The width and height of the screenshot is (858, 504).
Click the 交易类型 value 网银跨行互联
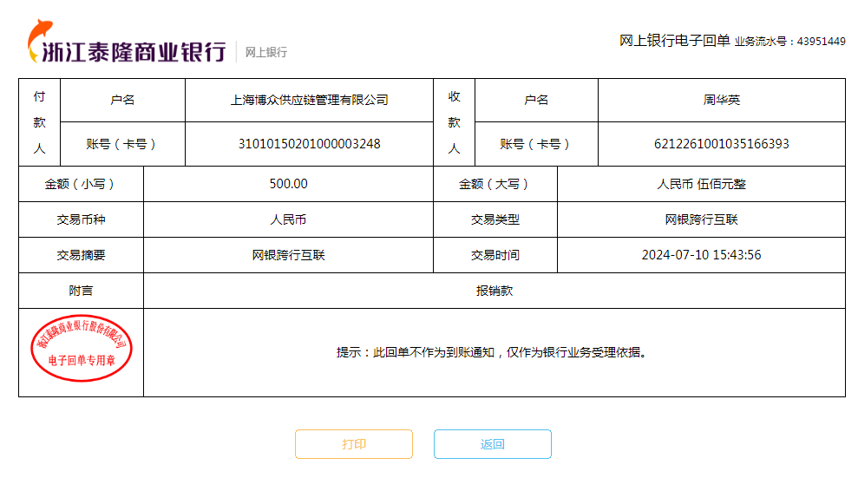(x=701, y=219)
